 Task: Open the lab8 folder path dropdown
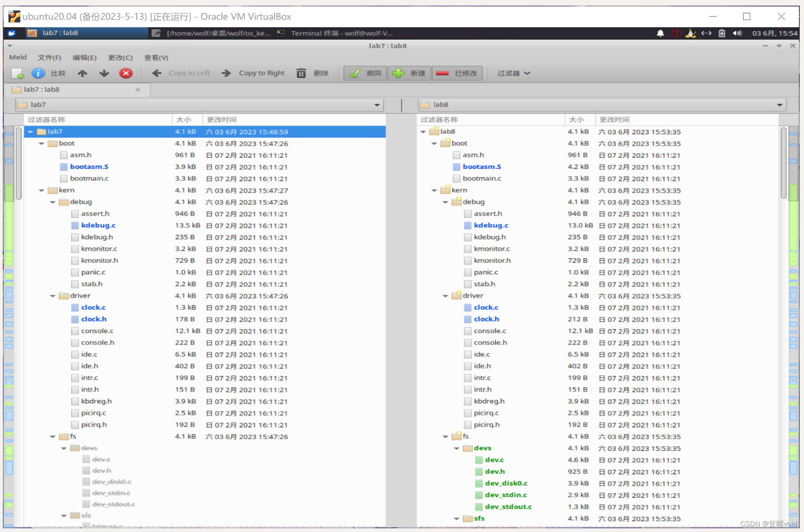click(x=779, y=104)
